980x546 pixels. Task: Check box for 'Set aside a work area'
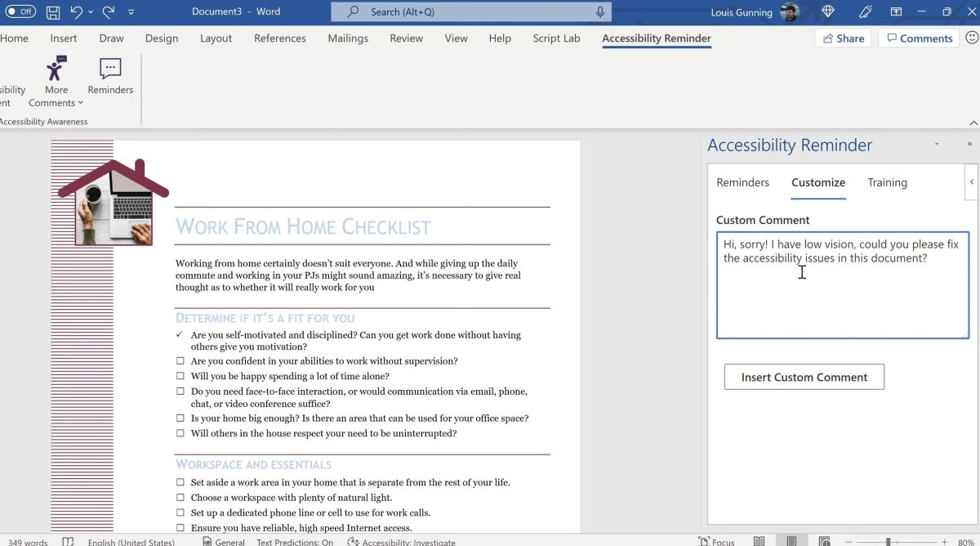(180, 483)
